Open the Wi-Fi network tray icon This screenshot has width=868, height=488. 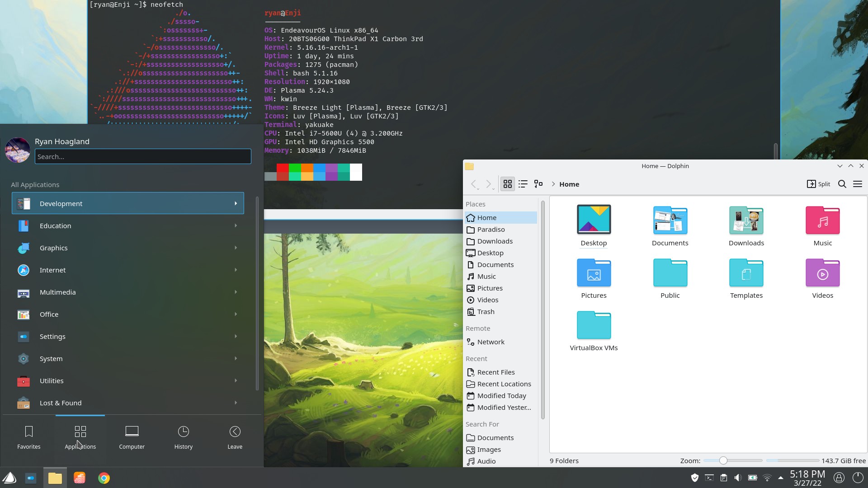pos(767,478)
